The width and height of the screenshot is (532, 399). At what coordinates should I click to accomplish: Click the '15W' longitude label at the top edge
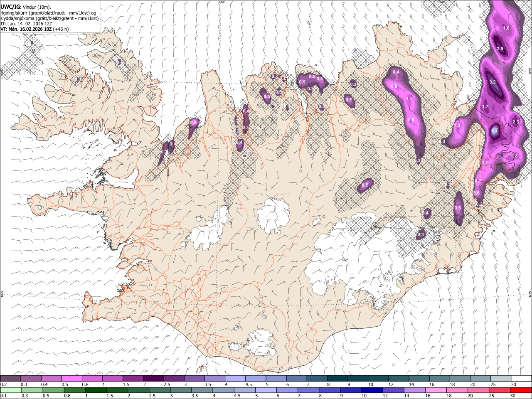pos(440,2)
